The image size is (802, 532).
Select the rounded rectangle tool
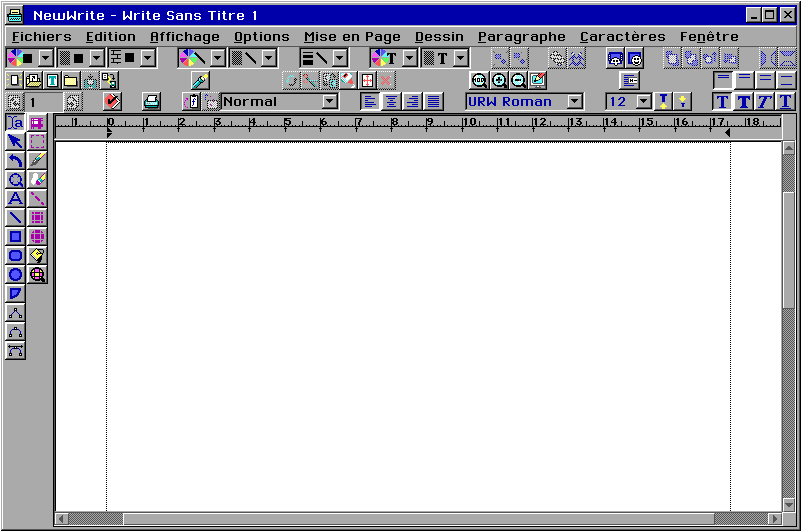click(15, 255)
